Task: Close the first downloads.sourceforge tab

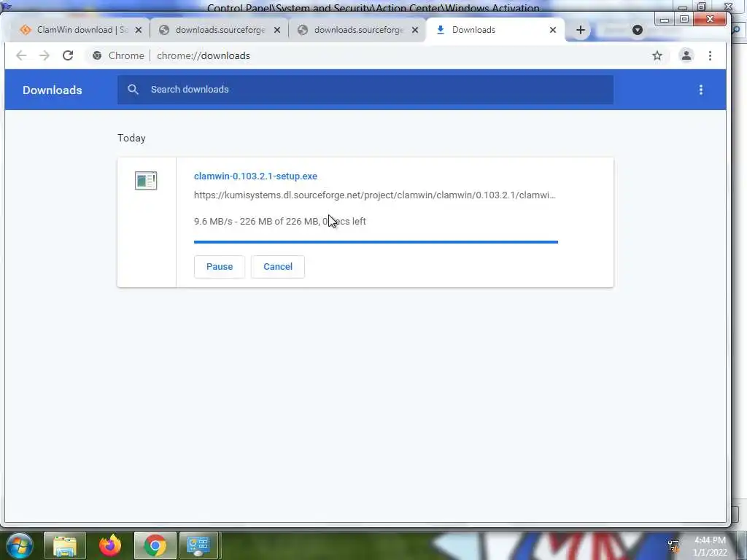Action: pos(276,30)
